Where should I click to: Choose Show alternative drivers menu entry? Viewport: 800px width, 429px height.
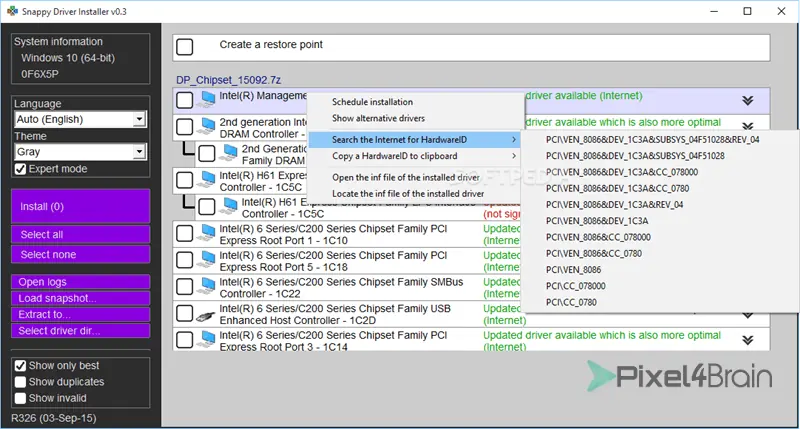click(x=378, y=118)
